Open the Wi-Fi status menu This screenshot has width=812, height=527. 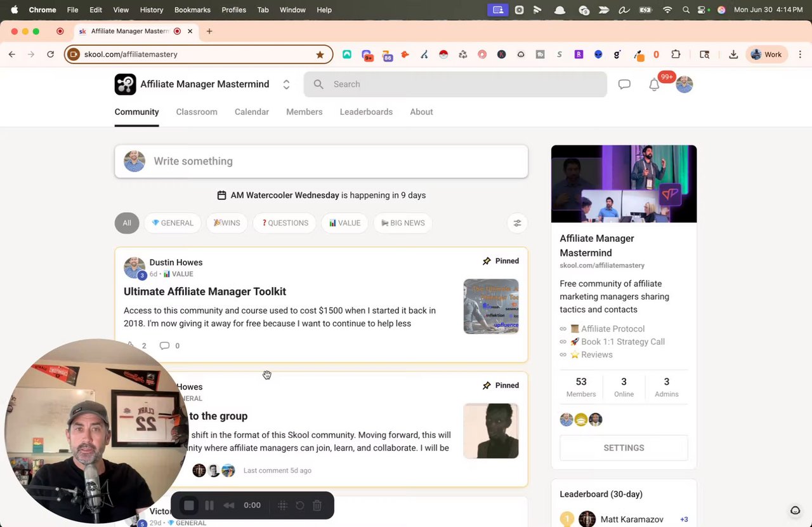click(667, 10)
